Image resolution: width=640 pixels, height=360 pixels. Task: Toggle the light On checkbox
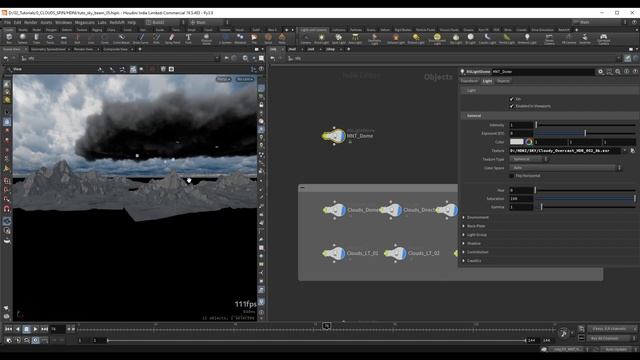click(511, 99)
